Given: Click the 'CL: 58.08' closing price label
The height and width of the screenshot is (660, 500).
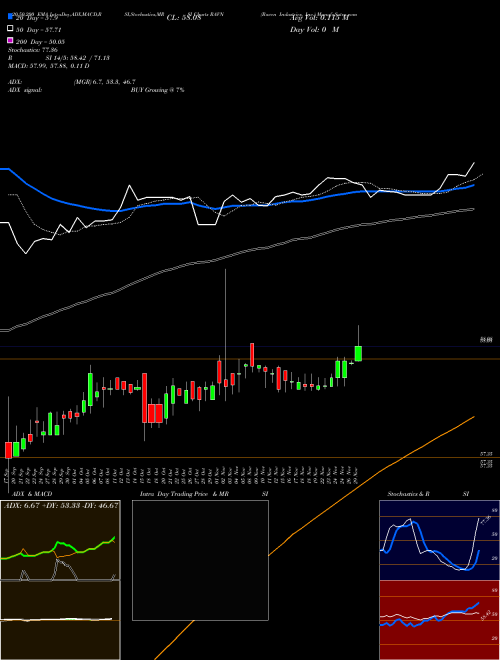Looking at the screenshot, I should (184, 18).
